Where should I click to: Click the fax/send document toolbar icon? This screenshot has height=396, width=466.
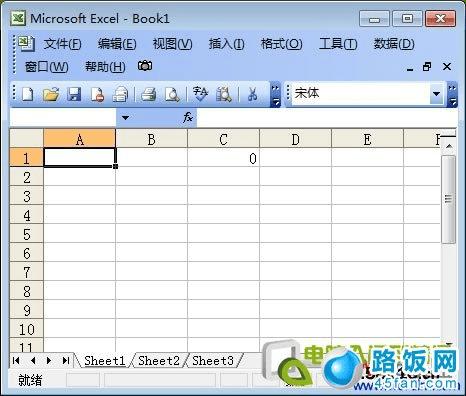[120, 94]
